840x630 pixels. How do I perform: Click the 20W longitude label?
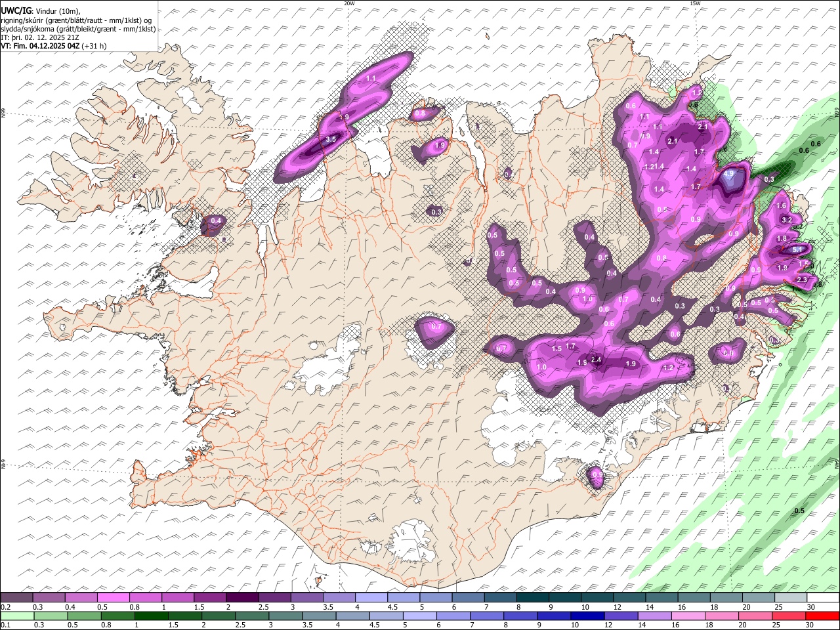click(349, 3)
